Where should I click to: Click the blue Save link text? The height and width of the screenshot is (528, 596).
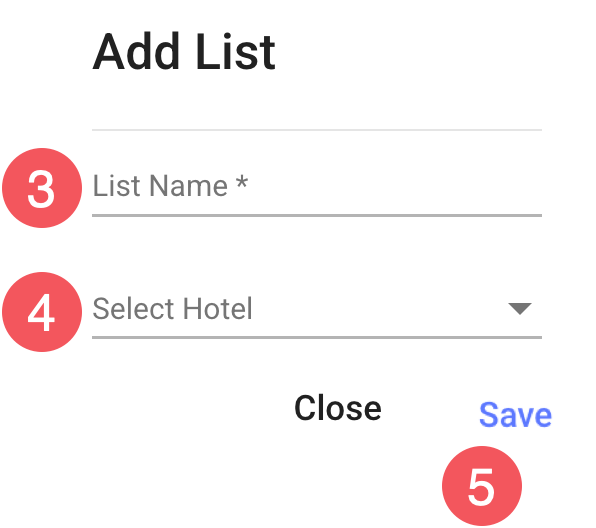[x=515, y=414]
